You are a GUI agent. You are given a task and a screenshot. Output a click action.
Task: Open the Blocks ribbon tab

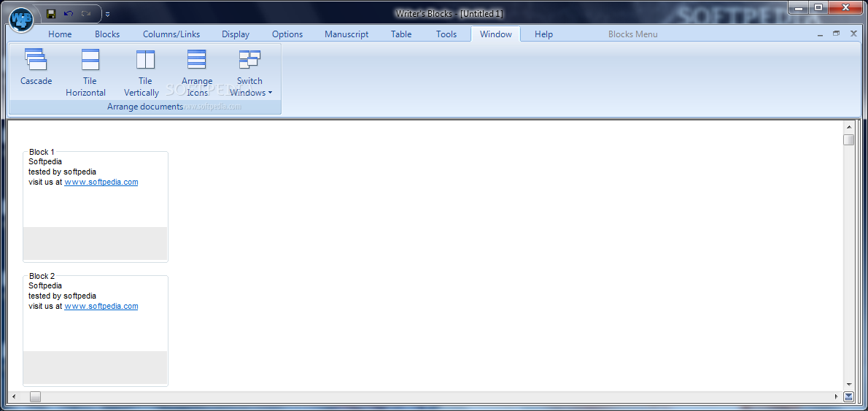[x=107, y=34]
